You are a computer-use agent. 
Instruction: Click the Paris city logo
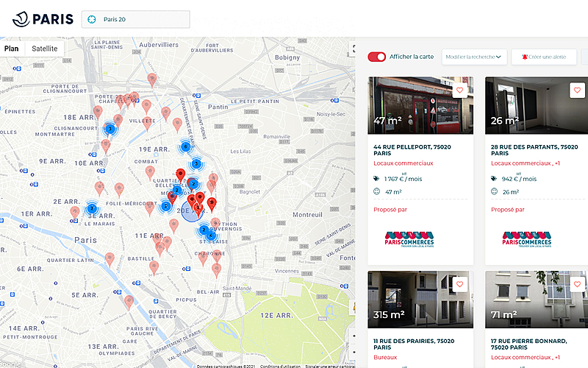tap(43, 19)
